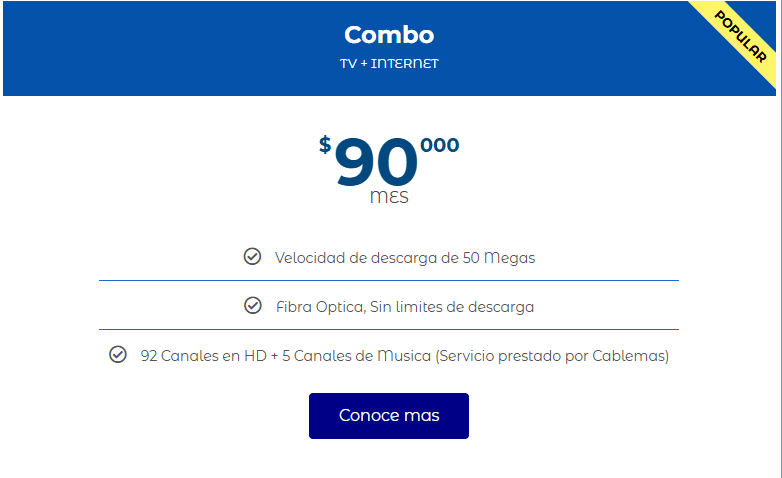The image size is (782, 478).
Task: Click the 50 Megas speed value
Action: click(x=499, y=258)
